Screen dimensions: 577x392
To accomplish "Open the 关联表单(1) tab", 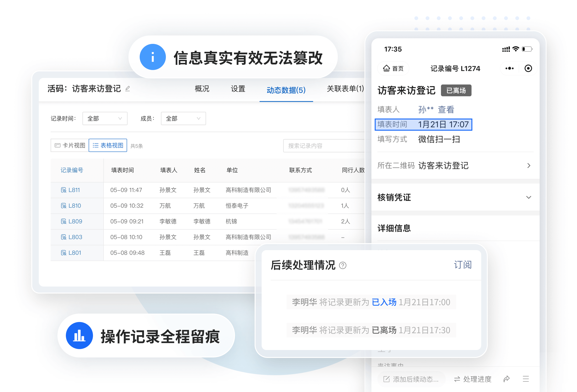I will (345, 88).
